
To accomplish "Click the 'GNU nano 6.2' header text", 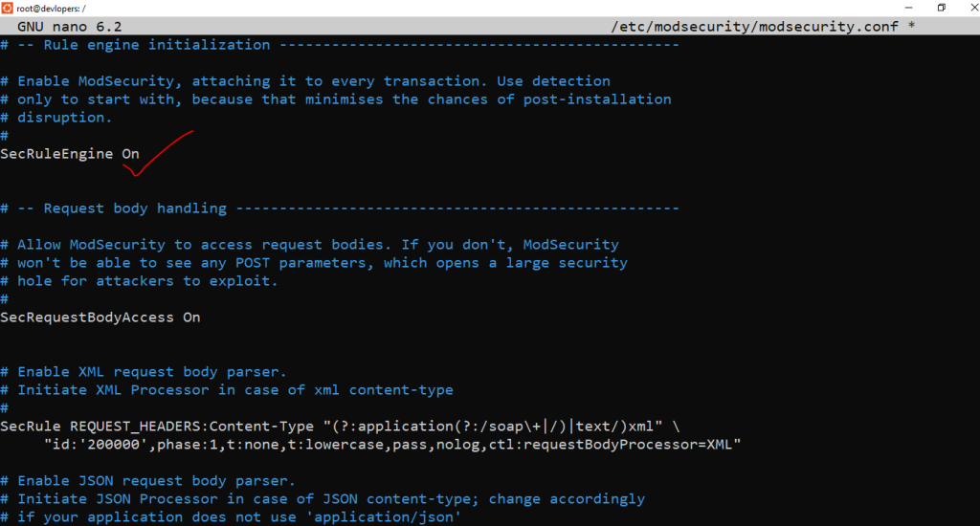I will (x=69, y=26).
